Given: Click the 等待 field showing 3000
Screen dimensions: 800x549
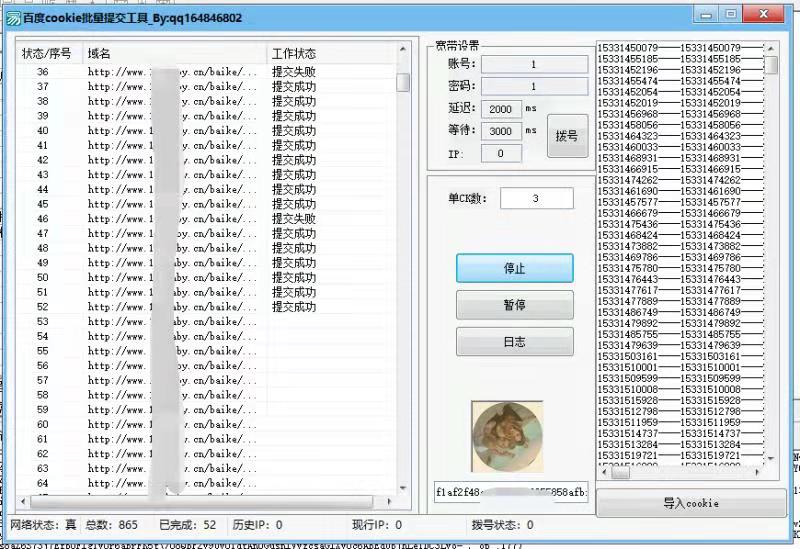Looking at the screenshot, I should point(501,131).
